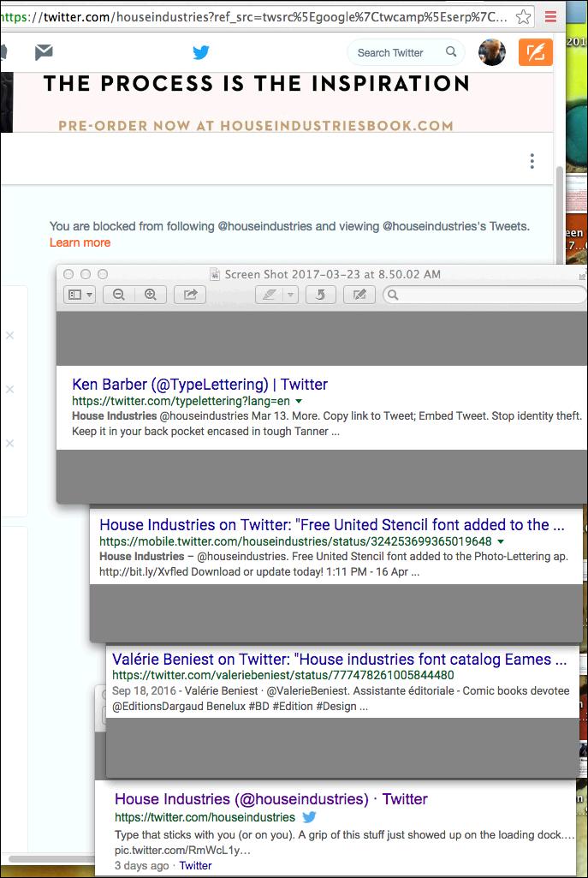Open Twitter messages envelope icon

coord(44,52)
